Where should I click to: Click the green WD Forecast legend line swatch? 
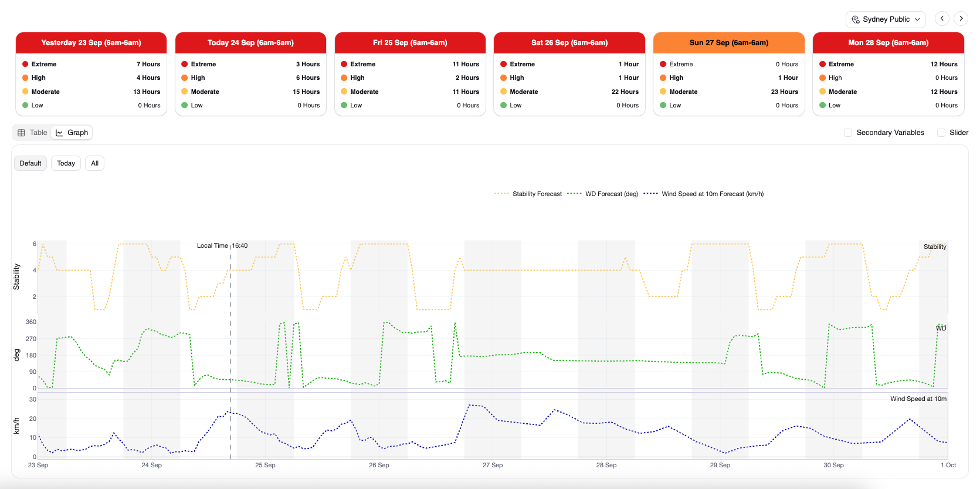[574, 194]
